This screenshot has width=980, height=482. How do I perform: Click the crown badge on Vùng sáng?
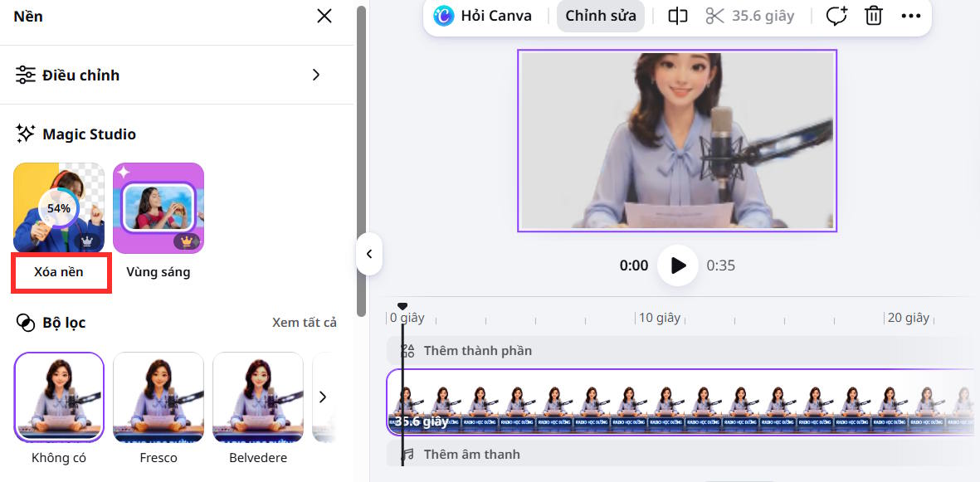[x=186, y=241]
